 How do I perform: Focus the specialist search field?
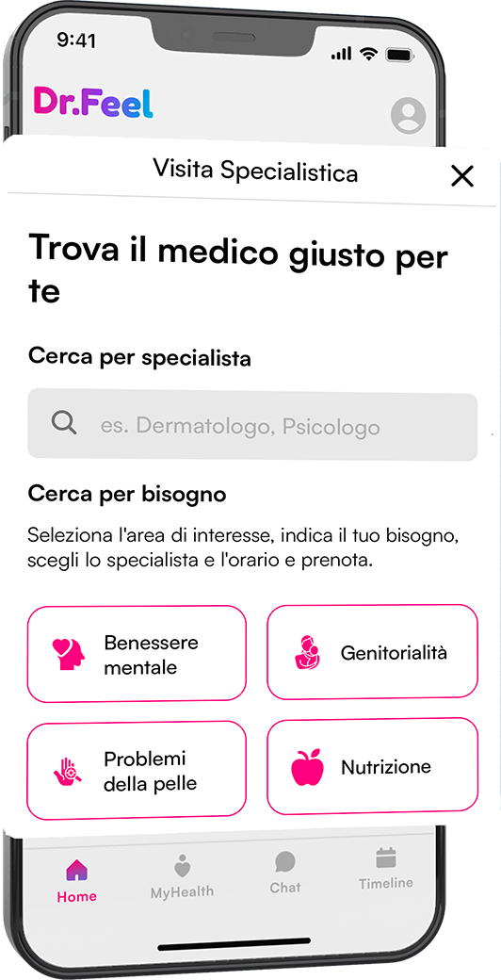tap(252, 426)
